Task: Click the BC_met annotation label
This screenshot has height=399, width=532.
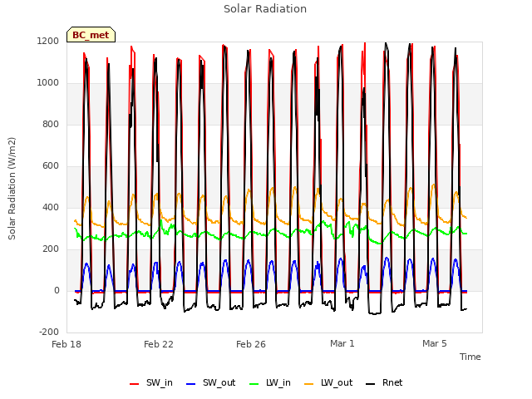Action: pyautogui.click(x=91, y=35)
